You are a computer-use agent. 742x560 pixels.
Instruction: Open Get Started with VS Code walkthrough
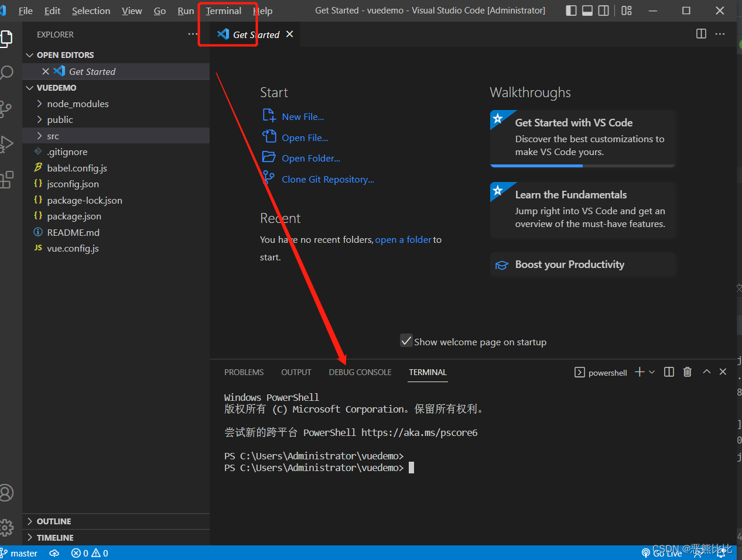pyautogui.click(x=583, y=138)
